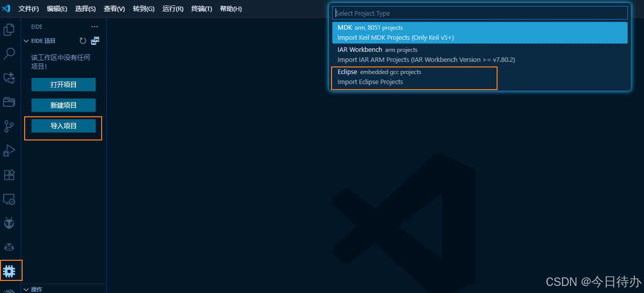Refresh the EIDE 项目 list
The image size is (644, 293).
coord(83,41)
